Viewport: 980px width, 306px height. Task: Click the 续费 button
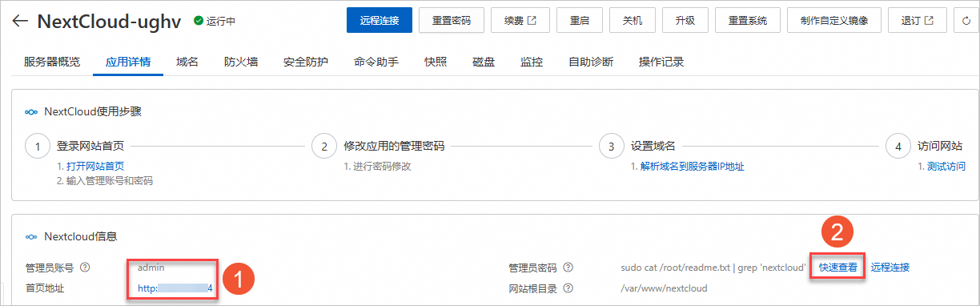point(520,20)
